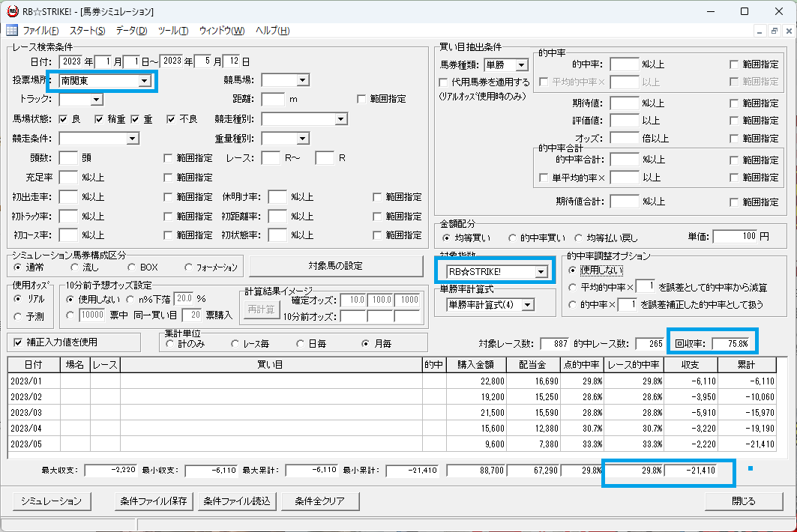
Task: Uncheck the 稍重 track condition checkbox
Action: [x=99, y=119]
